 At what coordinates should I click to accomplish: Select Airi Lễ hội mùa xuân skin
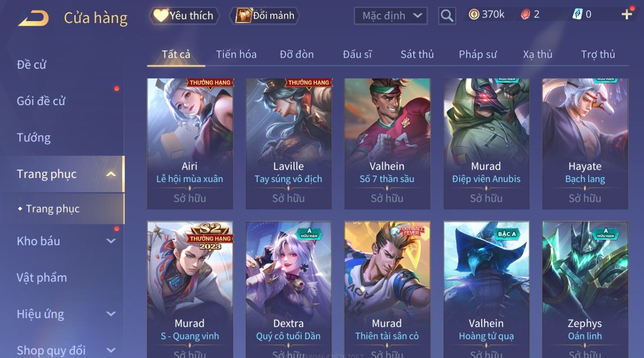190,144
